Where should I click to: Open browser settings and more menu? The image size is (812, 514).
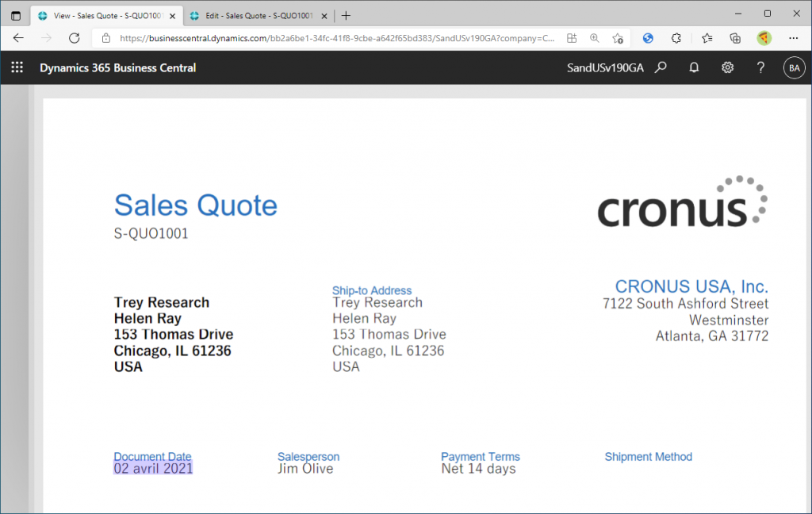794,38
